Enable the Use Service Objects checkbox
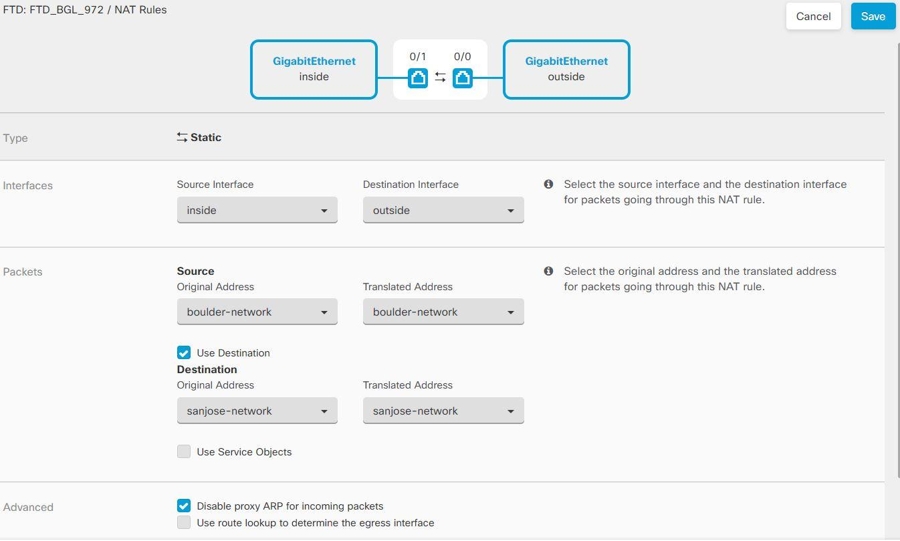The width and height of the screenshot is (900, 541). tap(184, 452)
